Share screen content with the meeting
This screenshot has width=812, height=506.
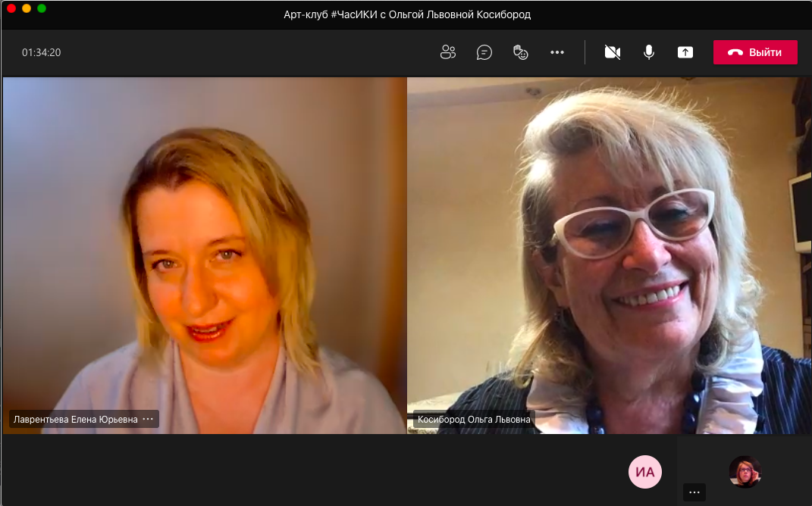coord(685,52)
